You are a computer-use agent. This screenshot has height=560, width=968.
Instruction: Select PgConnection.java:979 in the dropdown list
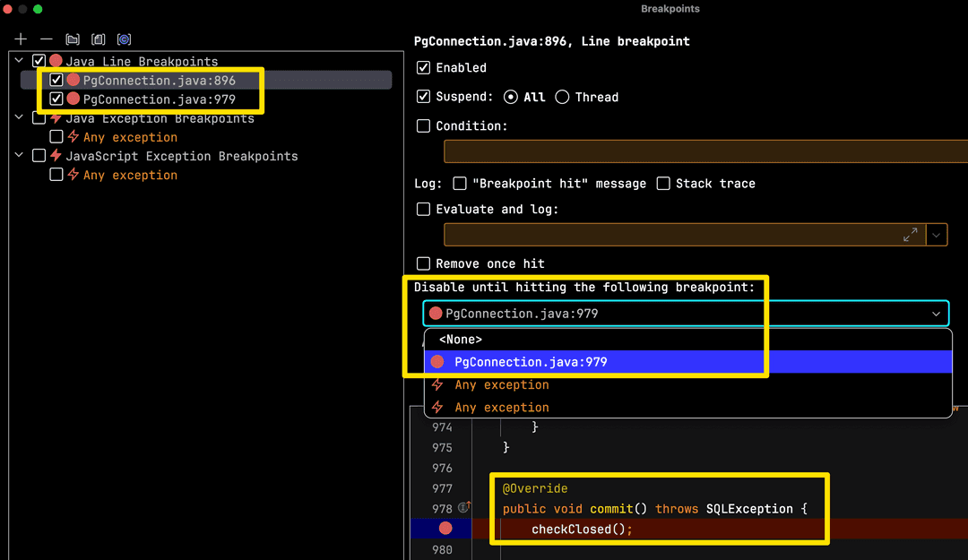click(531, 362)
